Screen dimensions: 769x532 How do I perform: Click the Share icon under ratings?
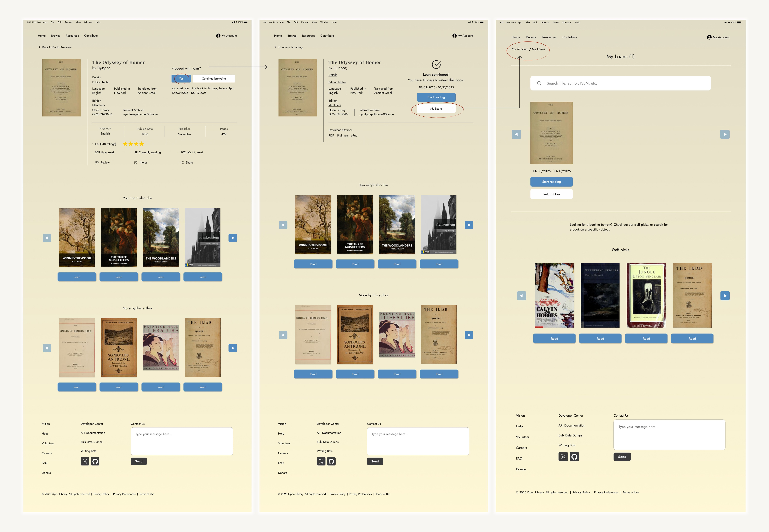tap(182, 163)
